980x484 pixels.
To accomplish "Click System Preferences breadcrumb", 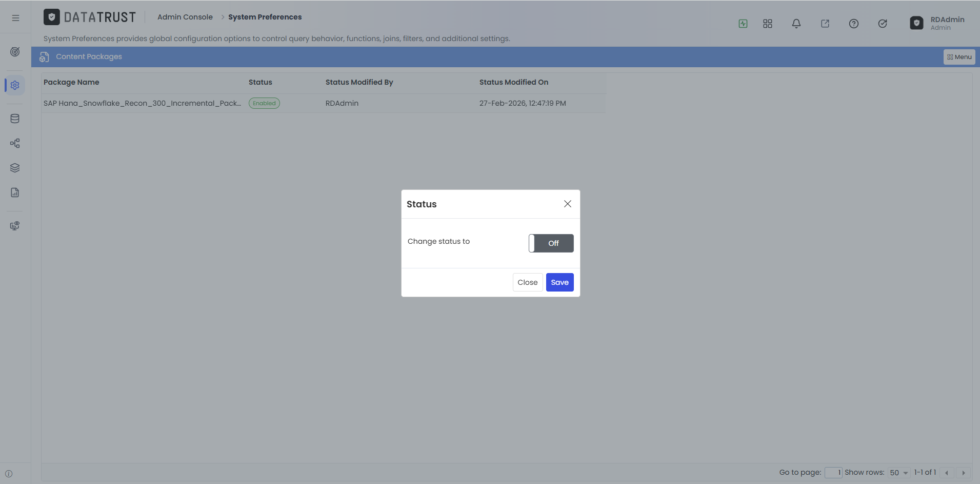I will [x=265, y=17].
